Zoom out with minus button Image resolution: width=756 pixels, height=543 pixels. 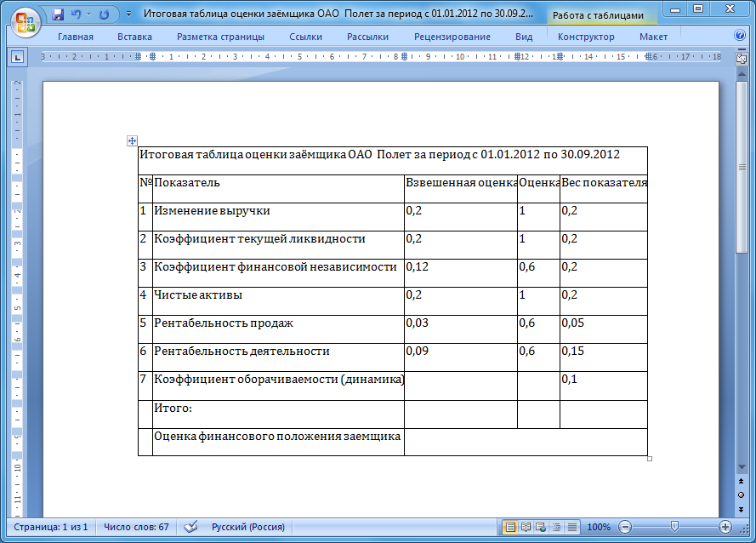tap(625, 527)
